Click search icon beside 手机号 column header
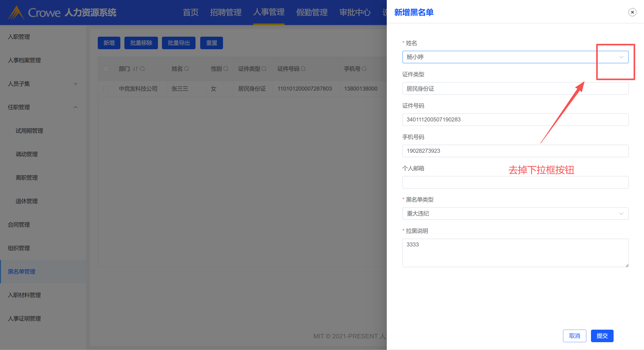644x350 pixels. pos(364,69)
